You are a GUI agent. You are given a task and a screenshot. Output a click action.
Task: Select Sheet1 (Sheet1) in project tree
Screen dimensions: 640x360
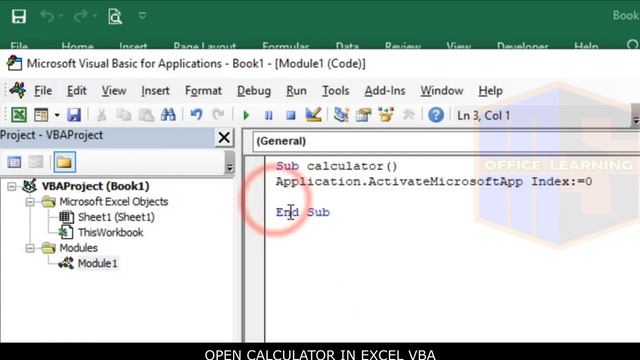coord(116,217)
